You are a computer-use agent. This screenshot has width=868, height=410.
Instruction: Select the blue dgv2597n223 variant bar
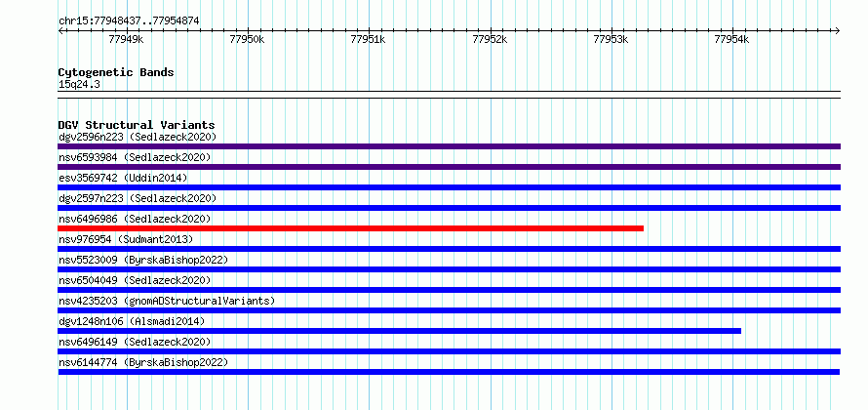click(x=449, y=208)
